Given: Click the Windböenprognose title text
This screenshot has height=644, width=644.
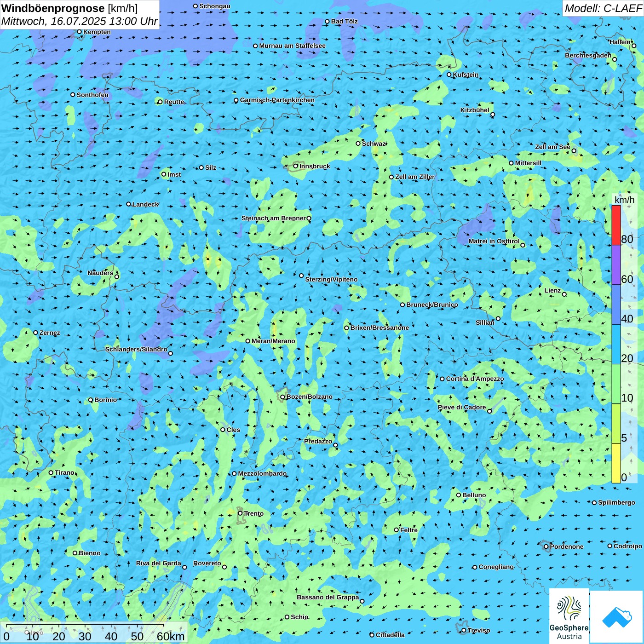Looking at the screenshot, I should pyautogui.click(x=53, y=8).
